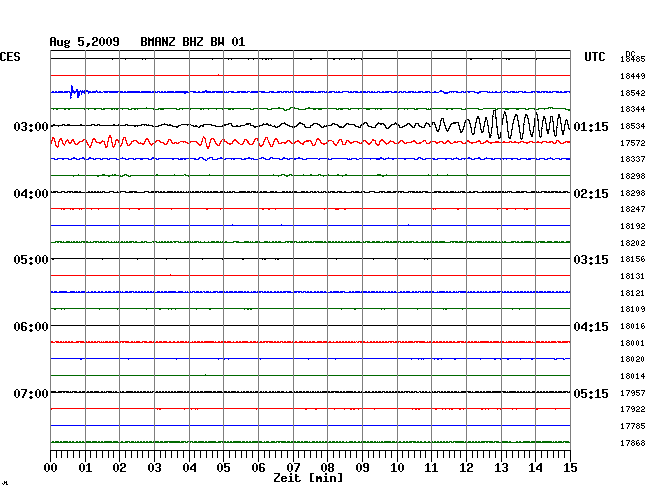The height and width of the screenshot is (494, 650).
Task: Pick DC offset value 18016
Action: coord(633,326)
